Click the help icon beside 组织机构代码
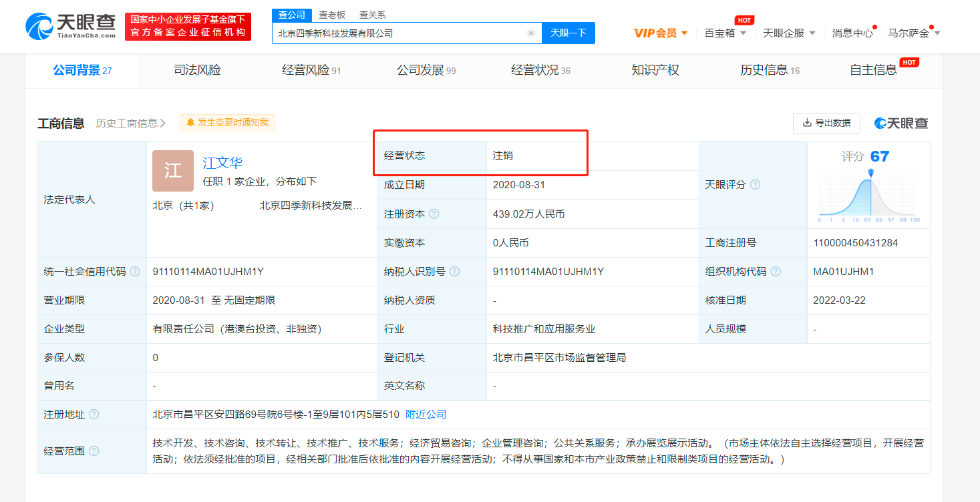This screenshot has height=502, width=980. [776, 272]
